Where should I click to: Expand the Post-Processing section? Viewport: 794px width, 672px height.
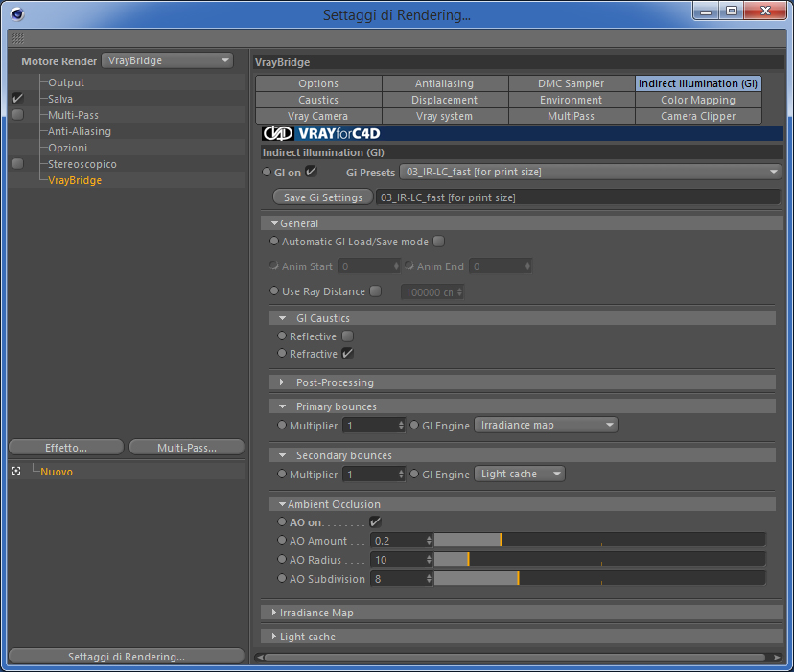[282, 382]
